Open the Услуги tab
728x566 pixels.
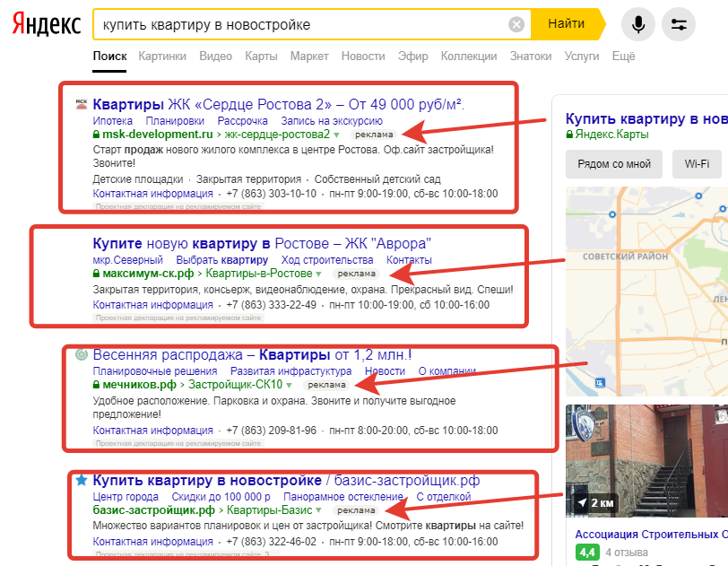click(581, 57)
